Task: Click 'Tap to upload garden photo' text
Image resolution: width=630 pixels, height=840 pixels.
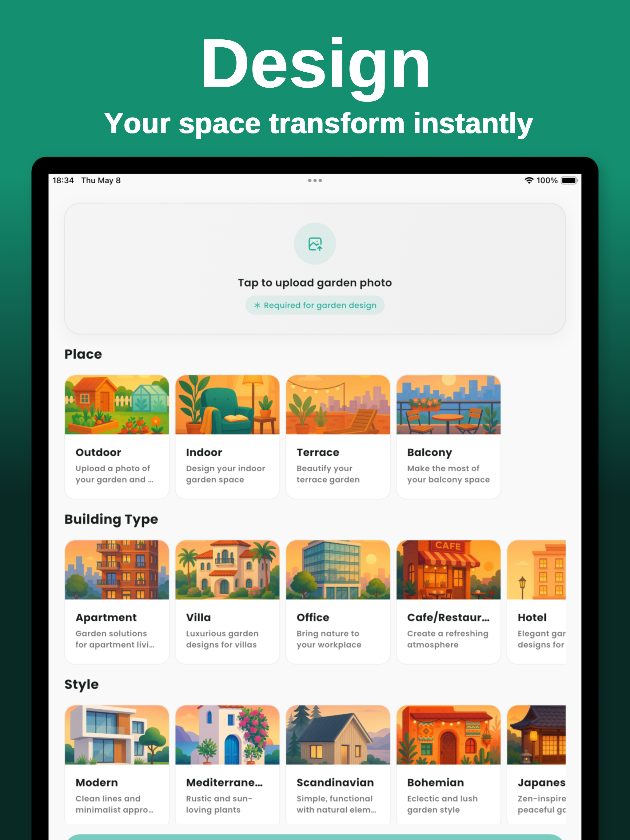Action: click(315, 283)
